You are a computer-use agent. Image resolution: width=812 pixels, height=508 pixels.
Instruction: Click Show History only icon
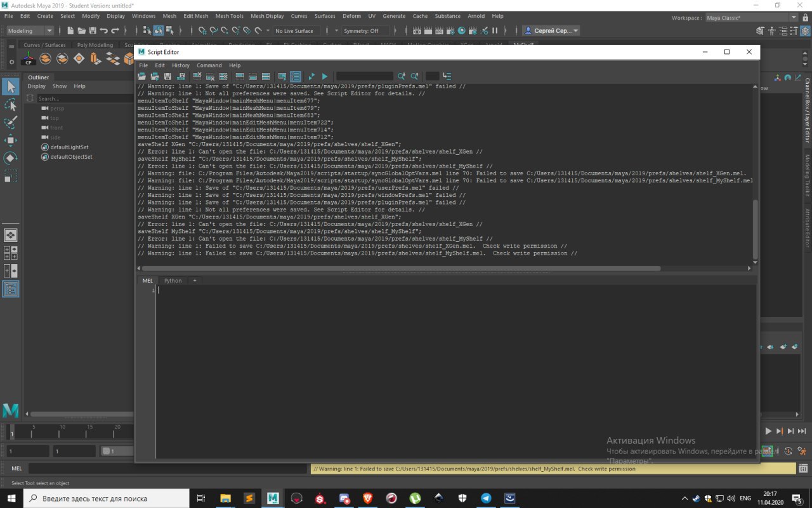tap(240, 76)
